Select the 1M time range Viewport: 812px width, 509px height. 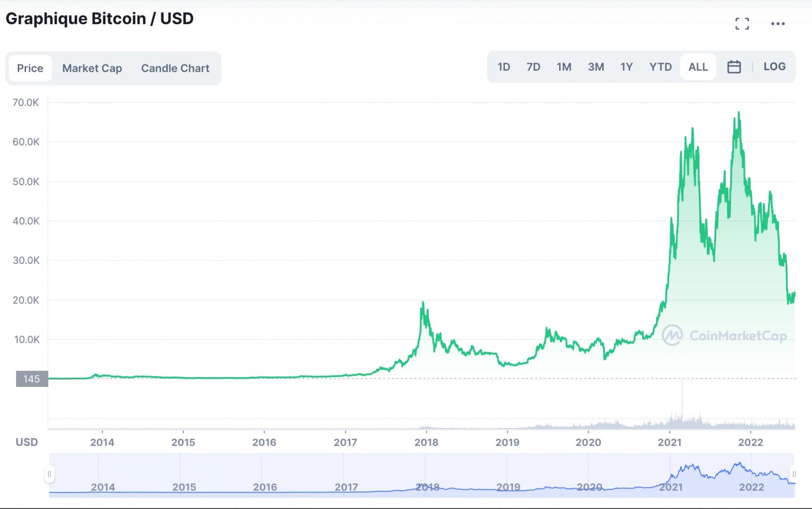(564, 66)
